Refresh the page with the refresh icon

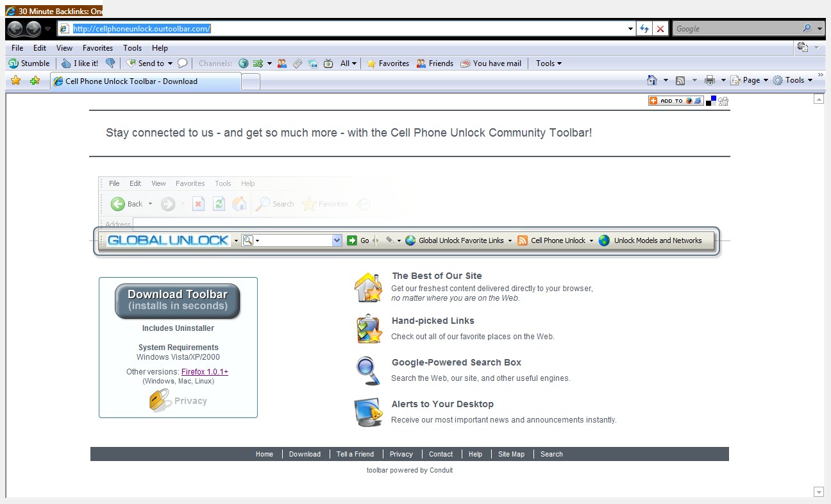pyautogui.click(x=644, y=29)
